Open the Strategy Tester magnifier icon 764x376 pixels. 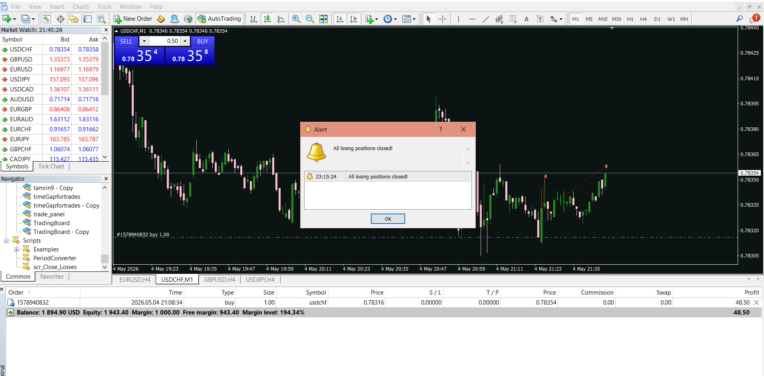(x=101, y=19)
